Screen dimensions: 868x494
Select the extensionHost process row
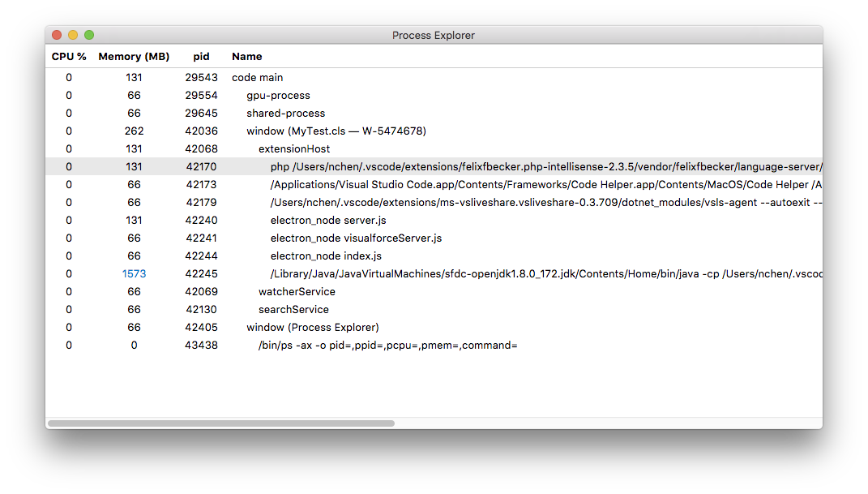tap(434, 149)
